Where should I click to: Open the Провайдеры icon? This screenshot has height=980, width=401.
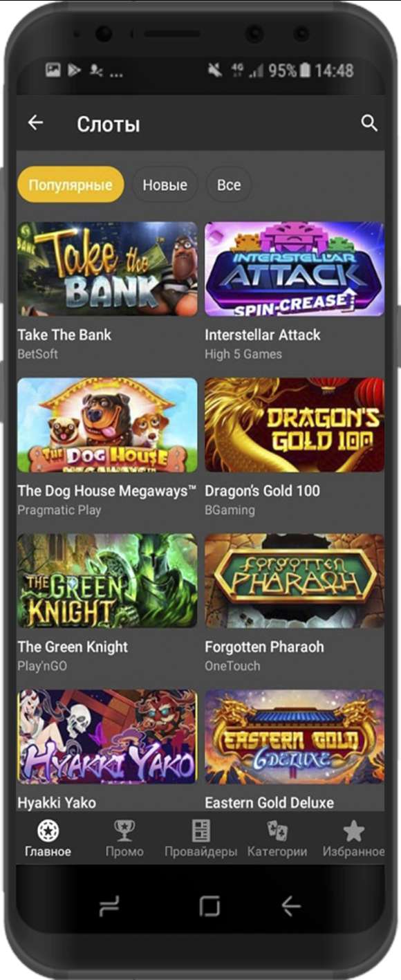pyautogui.click(x=201, y=831)
